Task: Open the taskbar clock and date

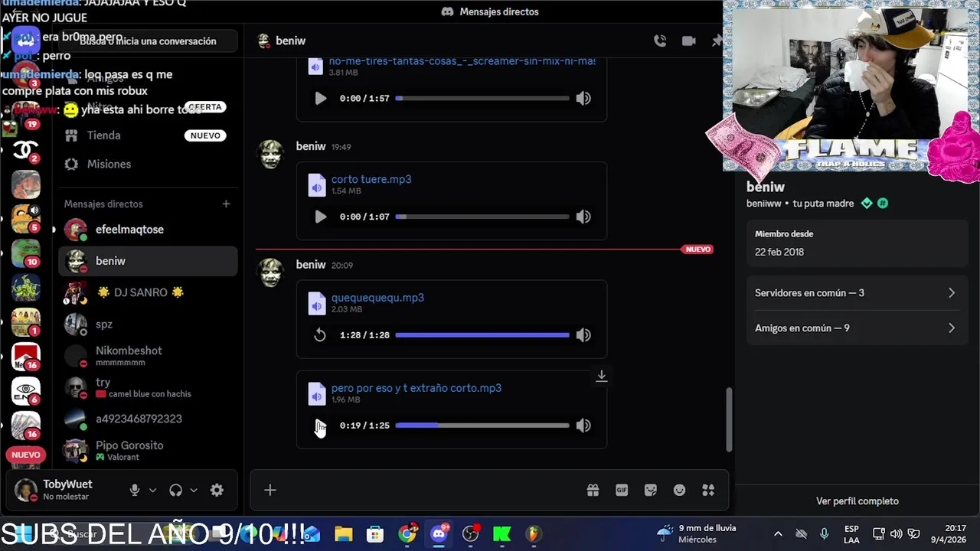Action: pos(949,533)
